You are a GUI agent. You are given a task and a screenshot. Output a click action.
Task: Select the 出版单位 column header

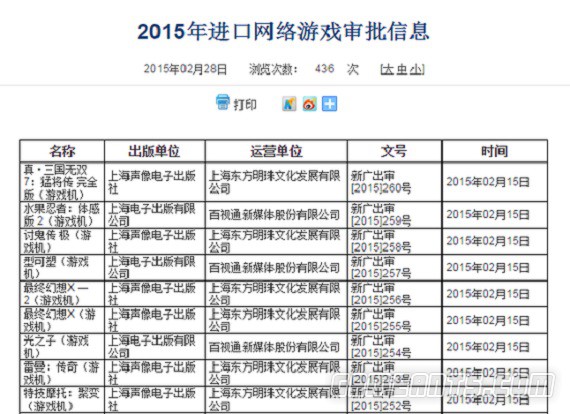154,151
